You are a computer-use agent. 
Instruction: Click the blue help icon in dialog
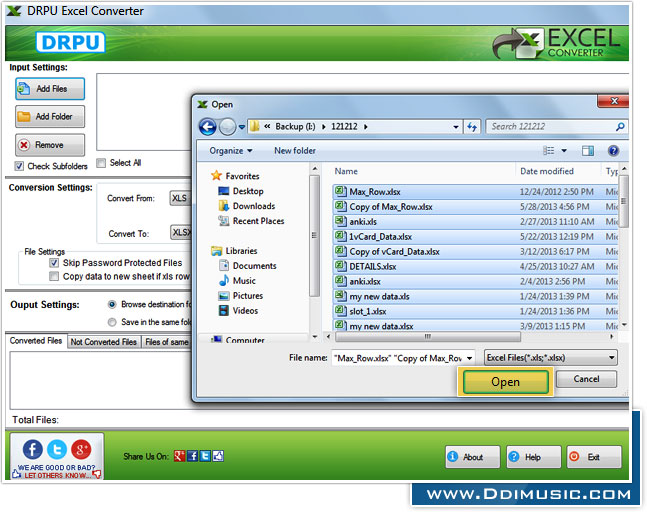pos(613,151)
